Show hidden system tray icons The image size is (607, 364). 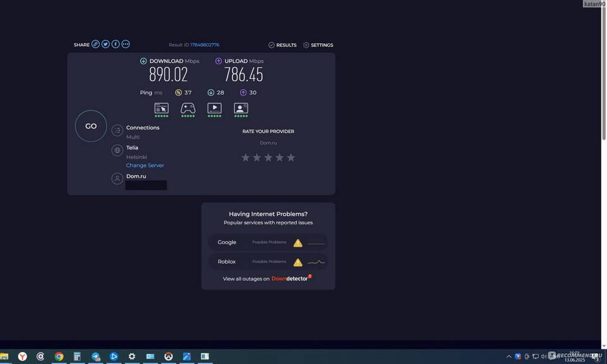(508, 356)
